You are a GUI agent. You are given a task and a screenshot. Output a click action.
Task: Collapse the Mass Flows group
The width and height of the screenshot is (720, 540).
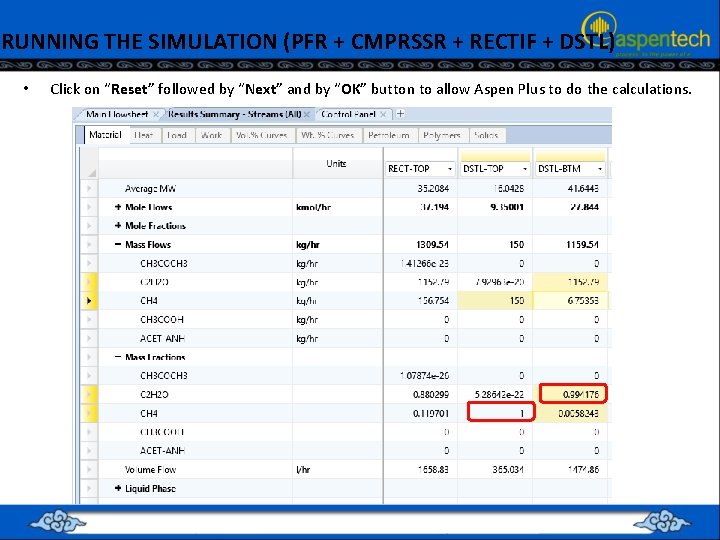(x=118, y=245)
